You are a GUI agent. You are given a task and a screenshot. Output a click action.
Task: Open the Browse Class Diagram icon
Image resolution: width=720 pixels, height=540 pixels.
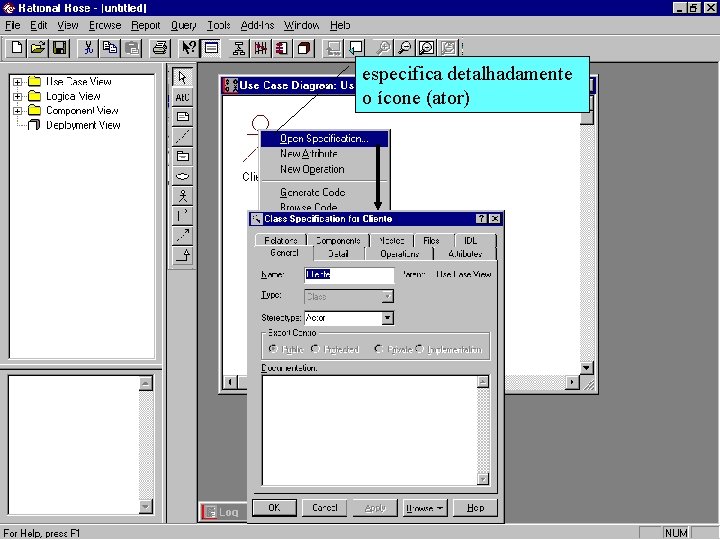pyautogui.click(x=239, y=48)
